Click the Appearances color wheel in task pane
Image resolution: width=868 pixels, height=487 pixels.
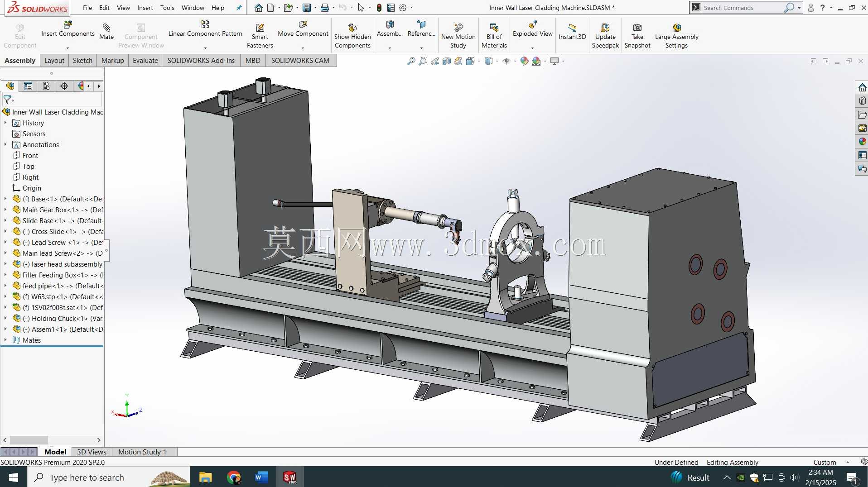[x=862, y=142]
